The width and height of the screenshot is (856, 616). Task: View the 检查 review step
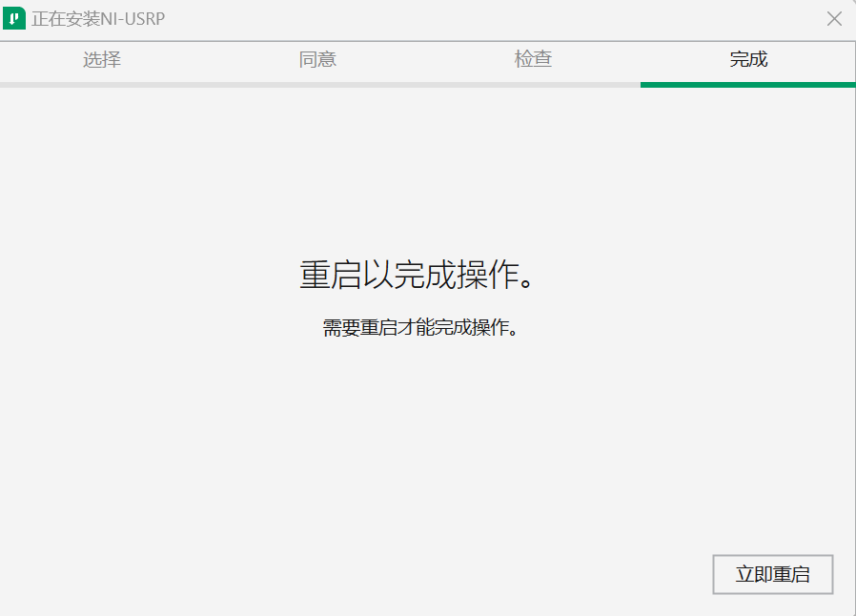tap(532, 59)
